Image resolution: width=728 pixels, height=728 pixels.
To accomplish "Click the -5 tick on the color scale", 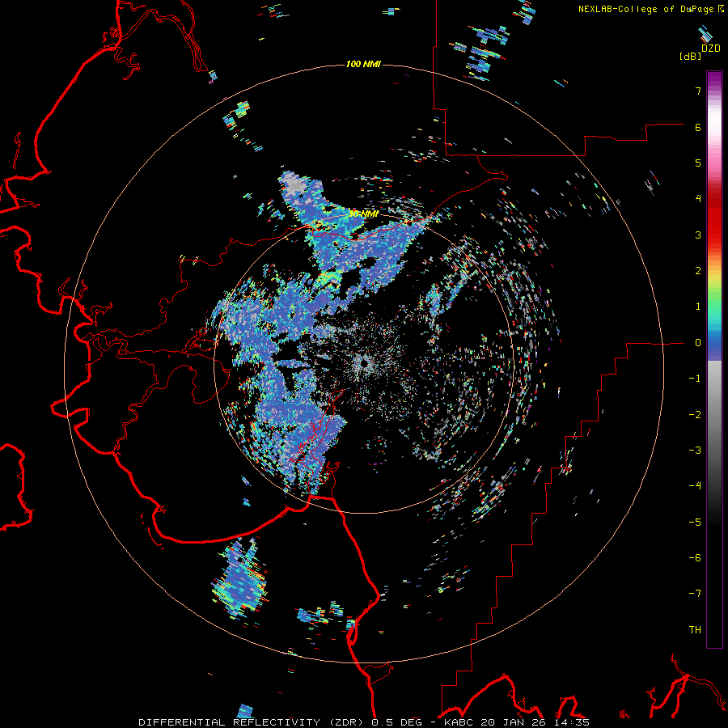I will pyautogui.click(x=695, y=523).
